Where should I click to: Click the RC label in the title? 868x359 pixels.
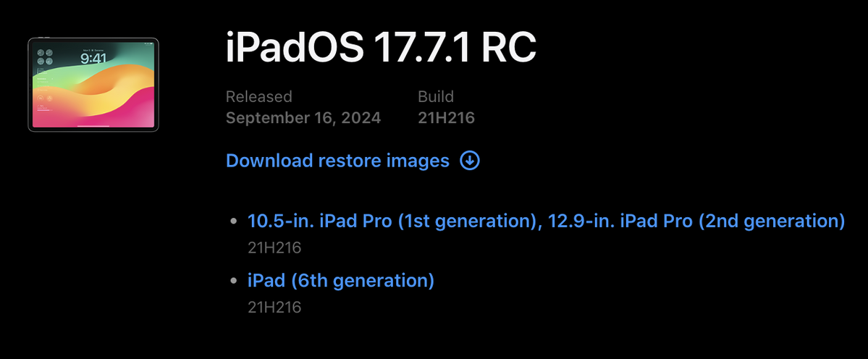[x=509, y=48]
